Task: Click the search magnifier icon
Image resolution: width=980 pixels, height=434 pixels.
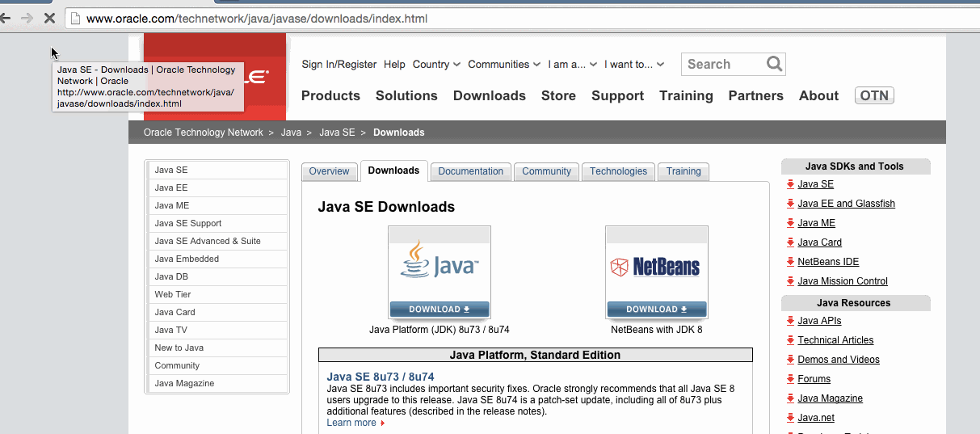Action: (x=774, y=64)
